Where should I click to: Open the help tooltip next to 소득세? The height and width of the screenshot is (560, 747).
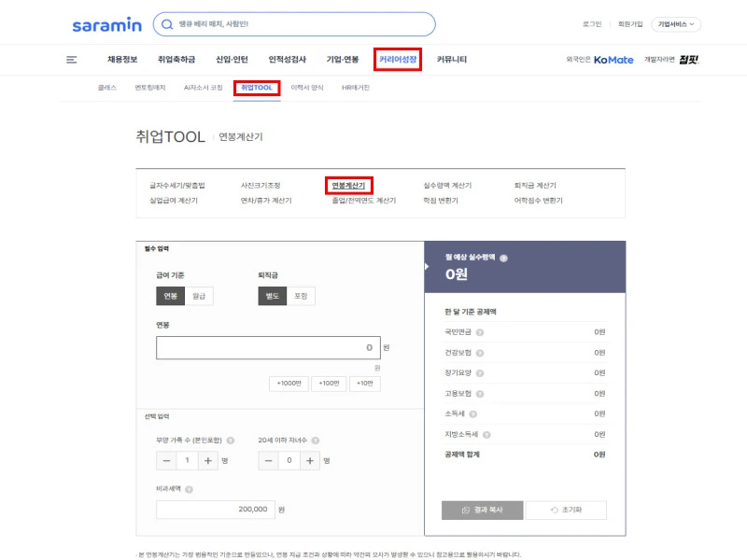472,413
